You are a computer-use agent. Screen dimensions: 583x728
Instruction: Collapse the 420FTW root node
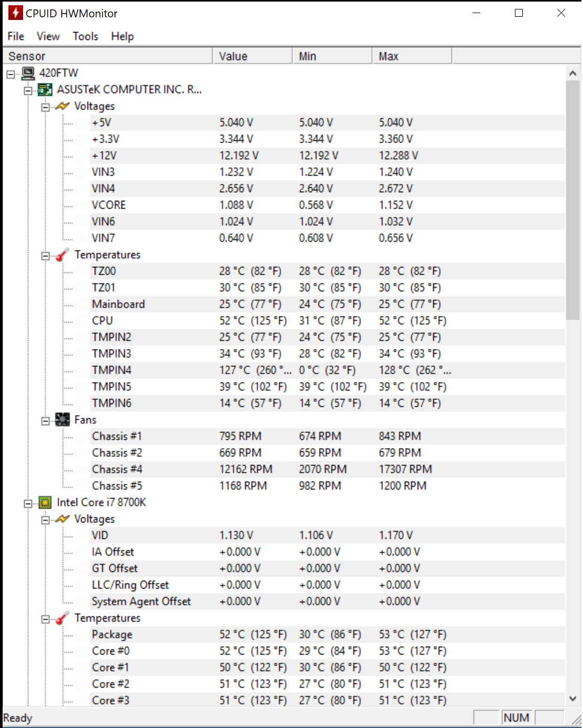point(10,74)
